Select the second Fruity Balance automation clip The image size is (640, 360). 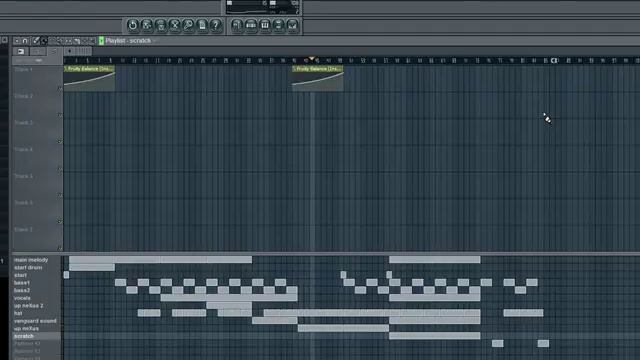[x=318, y=78]
